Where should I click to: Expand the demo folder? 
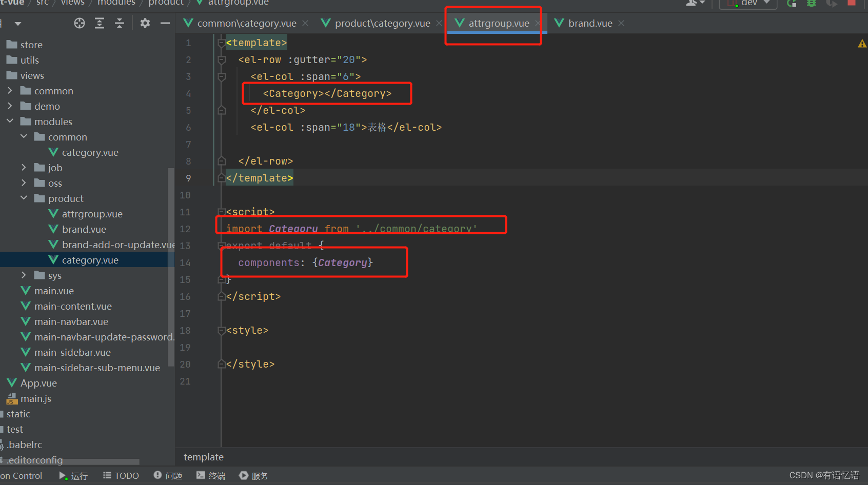tap(10, 106)
